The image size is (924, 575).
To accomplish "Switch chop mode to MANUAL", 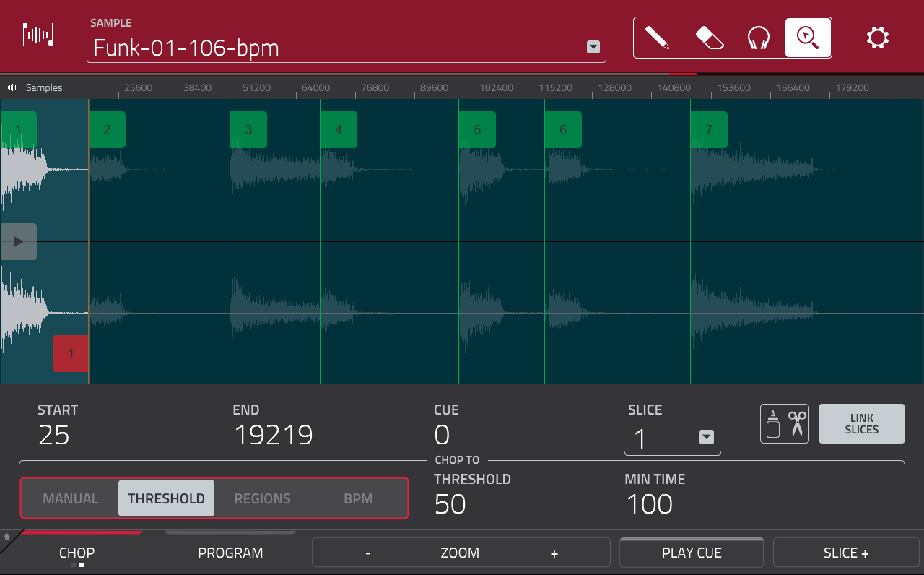I will [71, 498].
